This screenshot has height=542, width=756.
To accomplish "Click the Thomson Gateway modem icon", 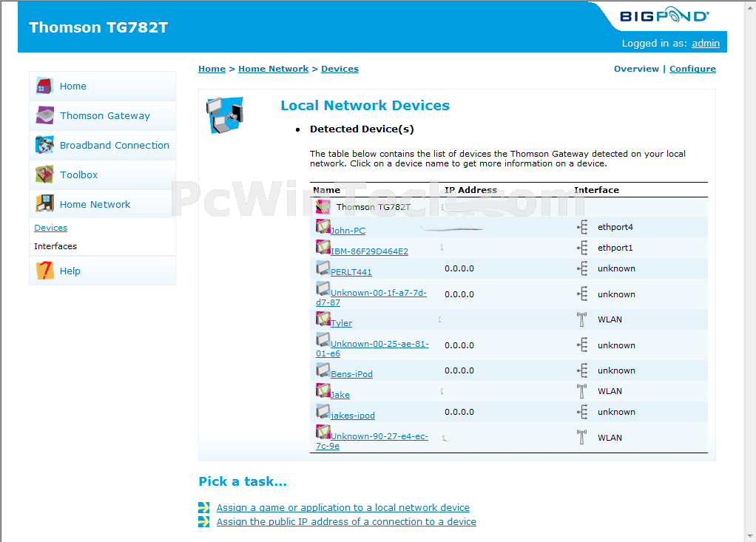I will 44,115.
